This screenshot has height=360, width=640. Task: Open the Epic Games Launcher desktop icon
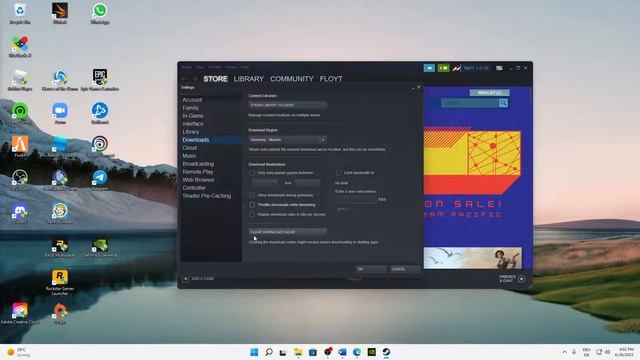tap(100, 80)
